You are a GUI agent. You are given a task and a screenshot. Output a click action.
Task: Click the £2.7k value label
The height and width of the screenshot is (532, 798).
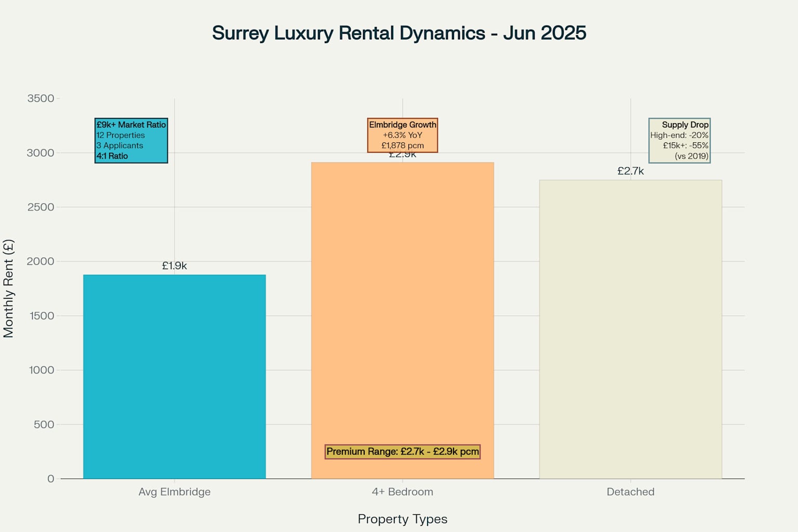630,170
